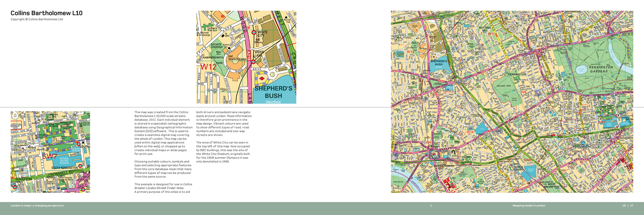
Task: Click the 'HAMMERSMITH PARK' label on detail map
Action: click(213, 60)
